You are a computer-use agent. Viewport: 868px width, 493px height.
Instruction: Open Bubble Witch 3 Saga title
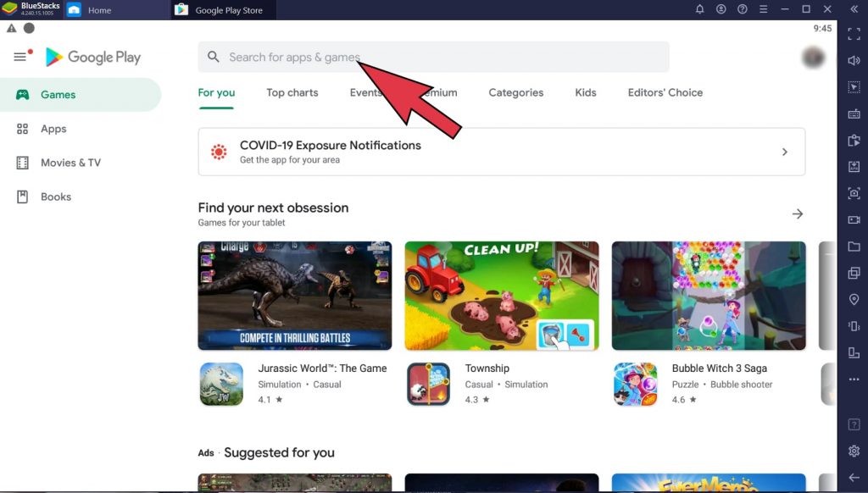[719, 368]
